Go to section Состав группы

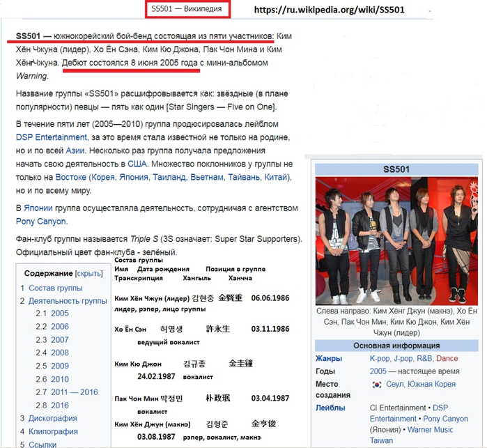(x=55, y=288)
